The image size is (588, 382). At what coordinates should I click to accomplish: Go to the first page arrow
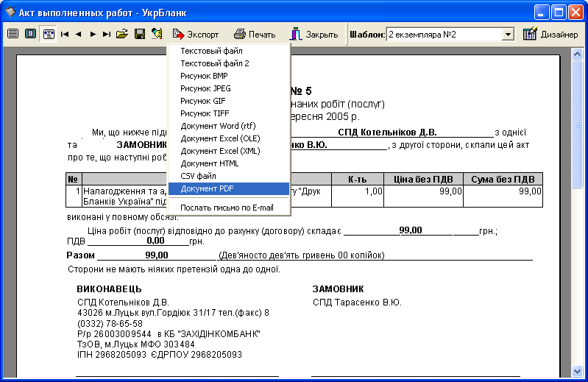click(65, 34)
